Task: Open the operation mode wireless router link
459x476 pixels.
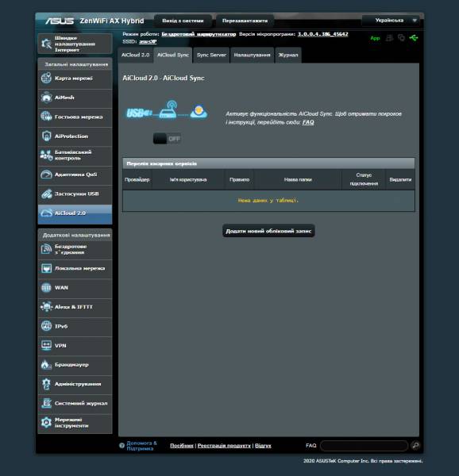Action: point(199,34)
